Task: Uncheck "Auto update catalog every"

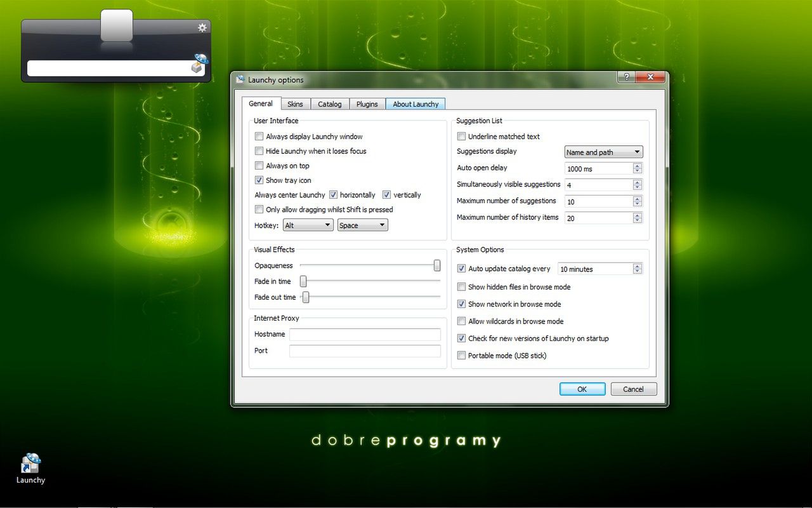Action: pyautogui.click(x=462, y=268)
